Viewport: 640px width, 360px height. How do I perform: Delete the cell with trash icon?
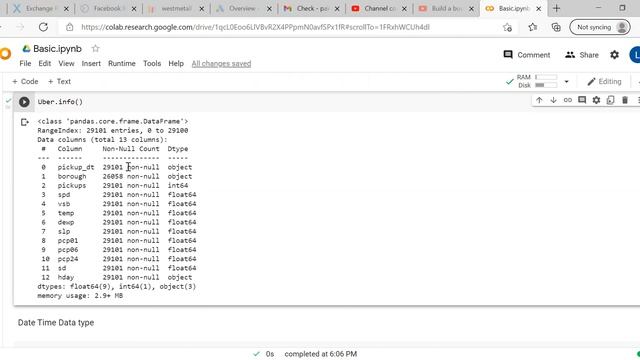(x=625, y=100)
